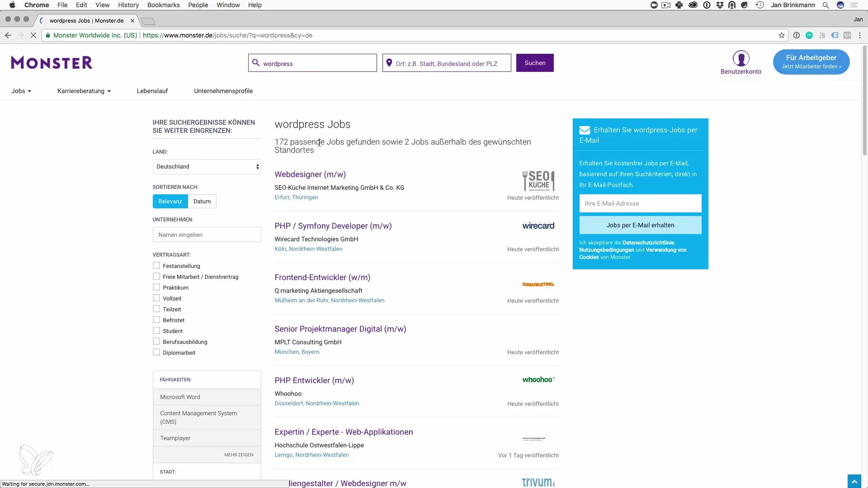Viewport: 868px width, 488px height.
Task: Open the Lebenslauf navigation item
Action: tap(152, 91)
